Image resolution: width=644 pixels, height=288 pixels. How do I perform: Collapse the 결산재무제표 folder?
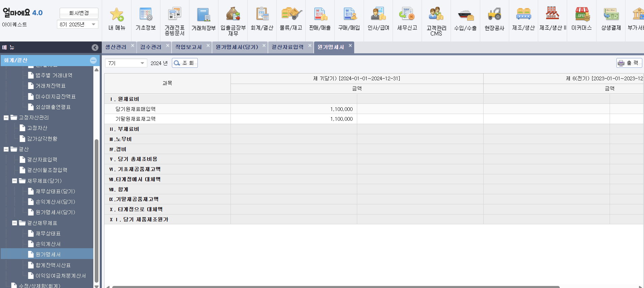pos(14,223)
